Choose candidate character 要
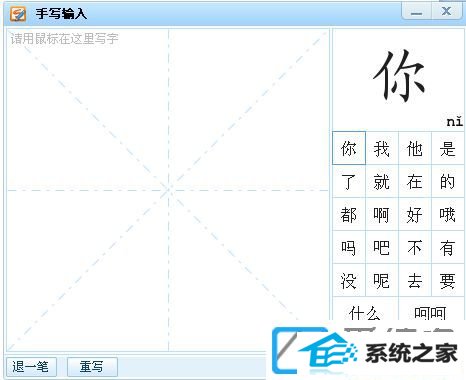The image size is (466, 380). click(448, 280)
